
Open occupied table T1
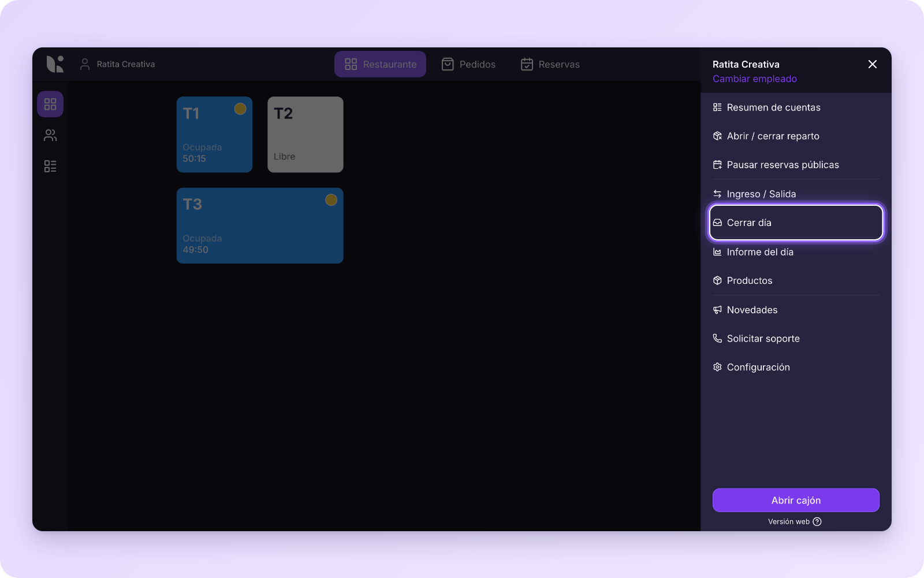click(x=214, y=134)
